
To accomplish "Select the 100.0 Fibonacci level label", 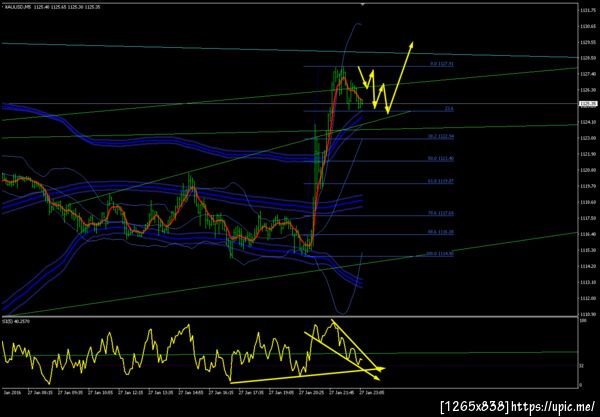I will point(440,254).
